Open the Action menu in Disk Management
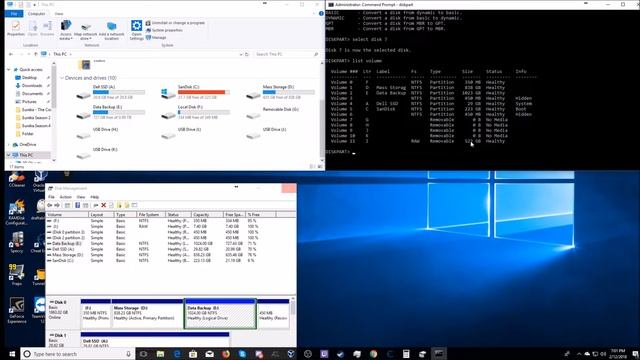Viewport: 640px width, 360px height. click(x=65, y=197)
